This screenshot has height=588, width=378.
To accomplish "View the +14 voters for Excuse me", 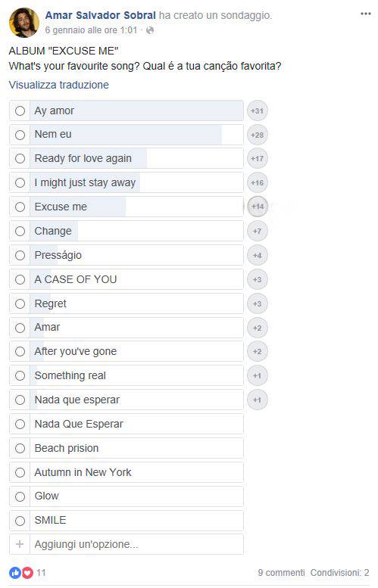I will point(258,207).
